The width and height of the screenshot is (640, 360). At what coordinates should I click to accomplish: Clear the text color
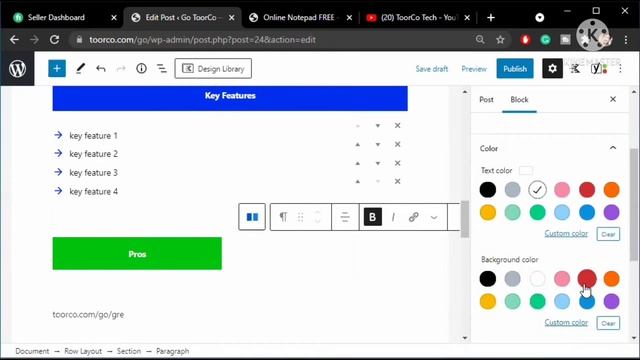pyautogui.click(x=608, y=234)
